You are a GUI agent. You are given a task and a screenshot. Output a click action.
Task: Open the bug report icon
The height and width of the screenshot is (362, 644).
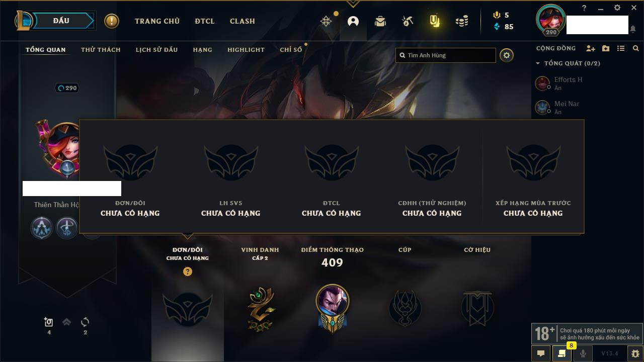(635, 353)
